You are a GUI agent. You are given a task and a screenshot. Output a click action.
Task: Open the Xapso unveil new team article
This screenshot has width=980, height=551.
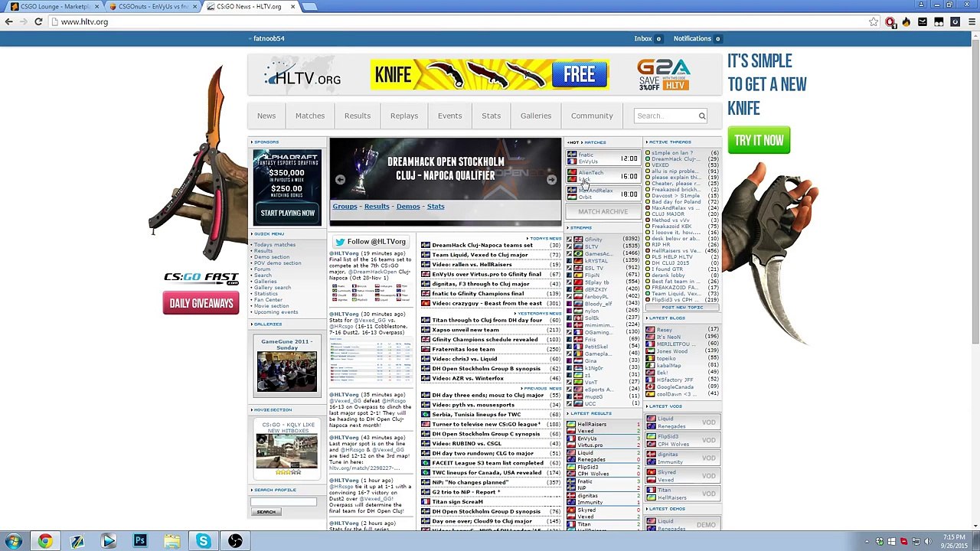click(x=465, y=330)
